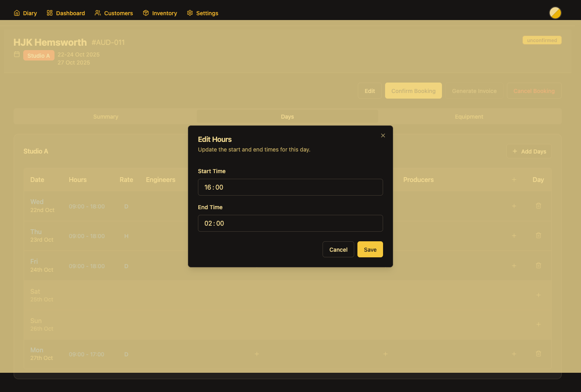This screenshot has width=581, height=392.
Task: Open the Customers section
Action: (x=114, y=13)
